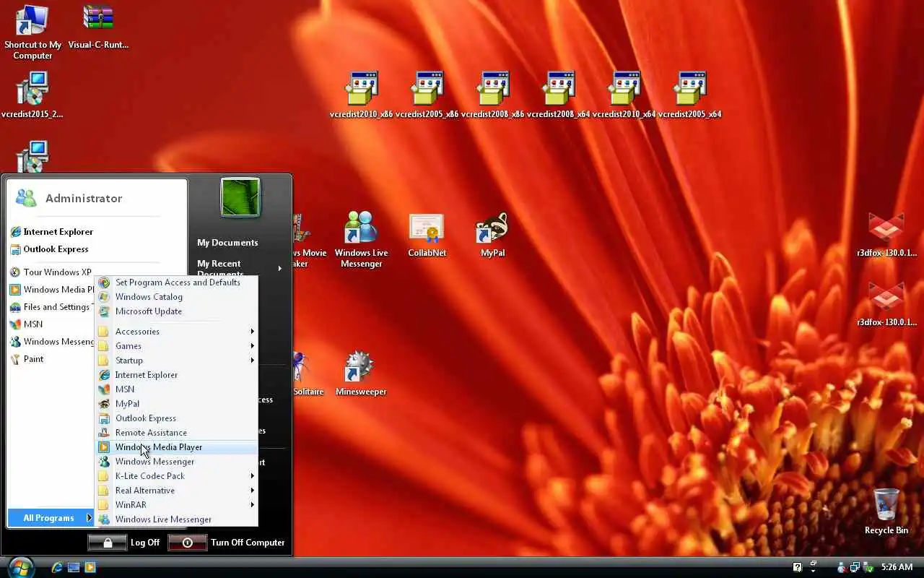
Task: Select the vcredist2010_x86 desktop icon
Action: pos(361,95)
